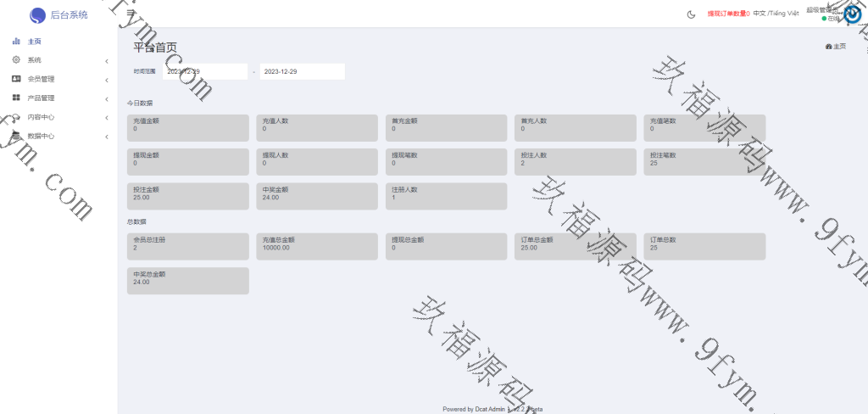868x414 pixels.
Task: Expand the 产品管理 submenu arrow
Action: pos(106,98)
